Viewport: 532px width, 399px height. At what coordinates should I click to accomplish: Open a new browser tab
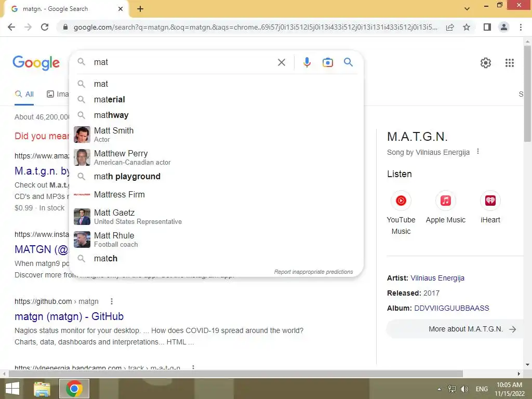(140, 9)
